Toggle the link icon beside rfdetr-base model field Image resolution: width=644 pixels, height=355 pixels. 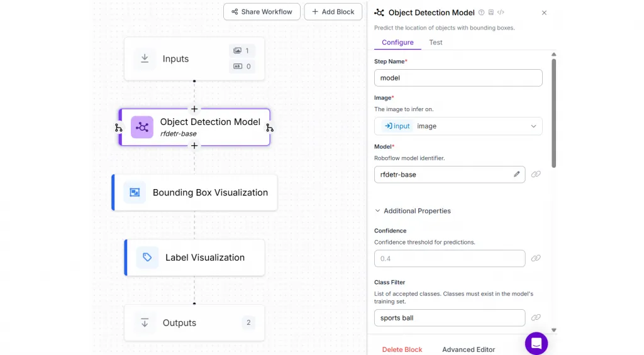(536, 174)
